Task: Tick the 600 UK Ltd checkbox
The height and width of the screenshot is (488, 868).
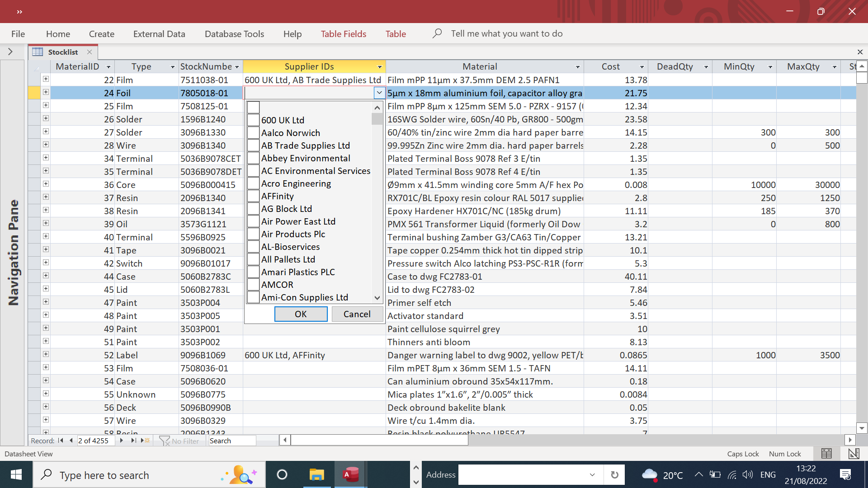Action: (253, 120)
